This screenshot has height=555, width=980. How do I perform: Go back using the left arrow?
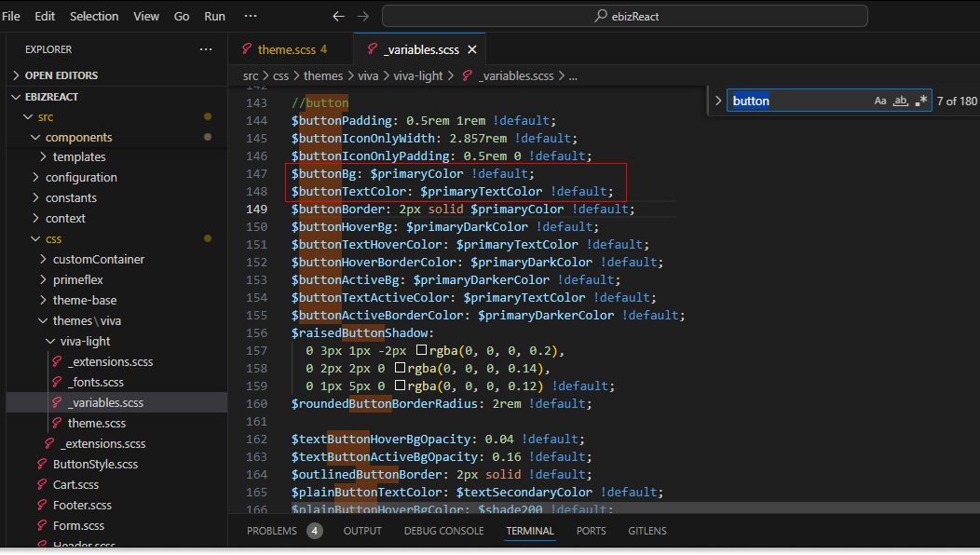click(338, 16)
